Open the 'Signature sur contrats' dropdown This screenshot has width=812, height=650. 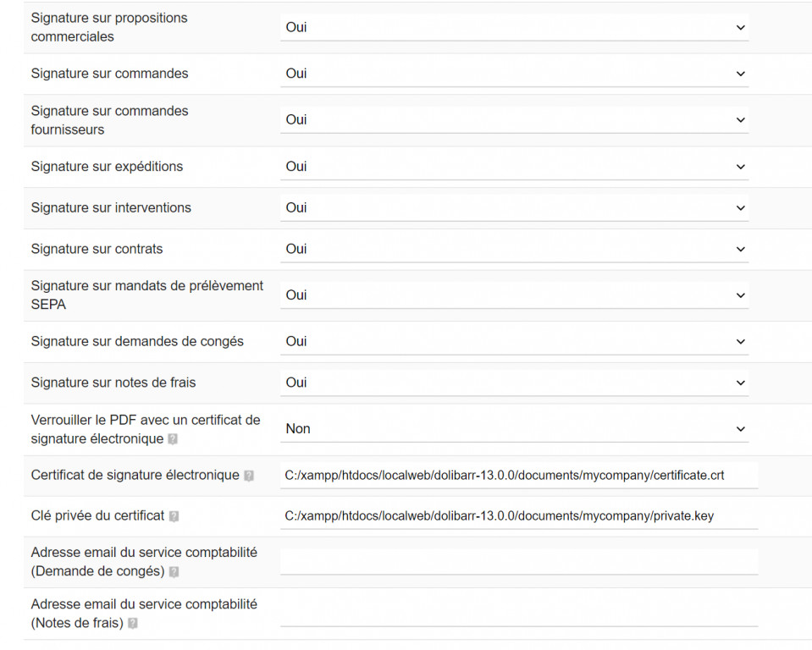pos(514,249)
